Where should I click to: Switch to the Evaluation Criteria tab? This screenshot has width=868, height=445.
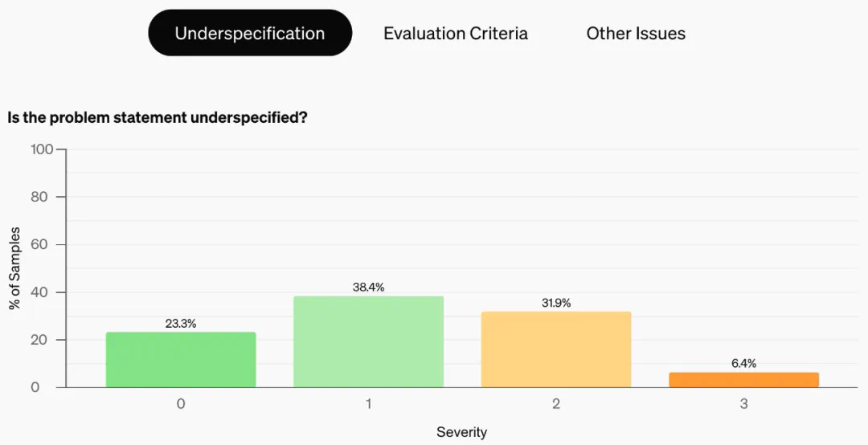point(456,33)
